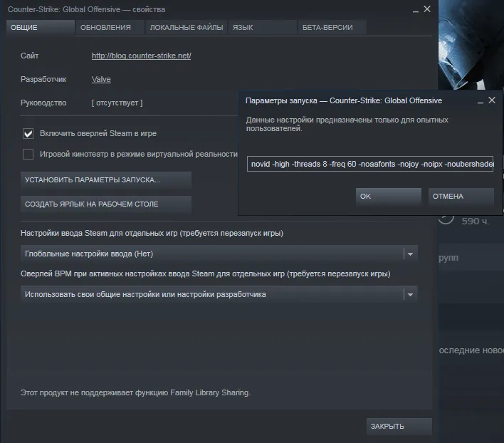Viewport: 504px width, 443px height.
Task: Minimize the CS:GO свойства window
Action: point(416,10)
